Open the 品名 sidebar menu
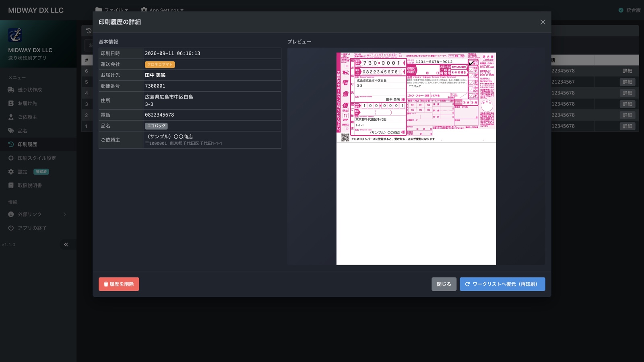This screenshot has width=644, height=362. click(x=38, y=131)
